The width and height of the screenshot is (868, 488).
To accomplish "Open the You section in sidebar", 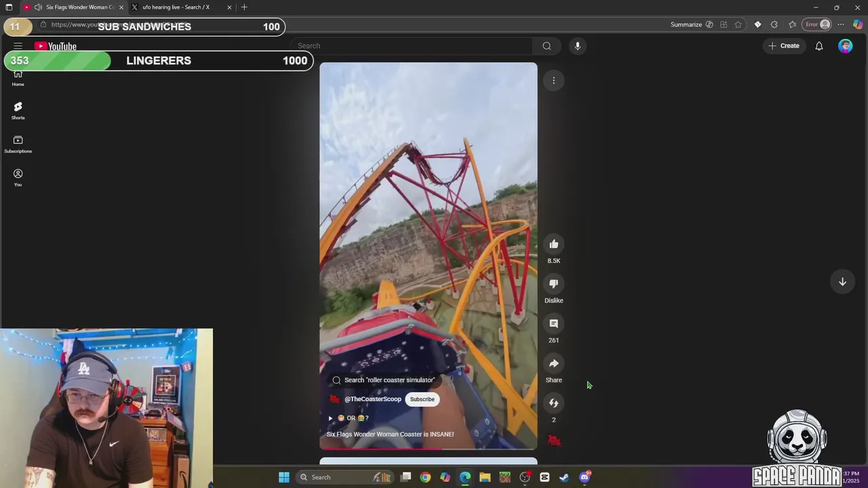I will (18, 178).
